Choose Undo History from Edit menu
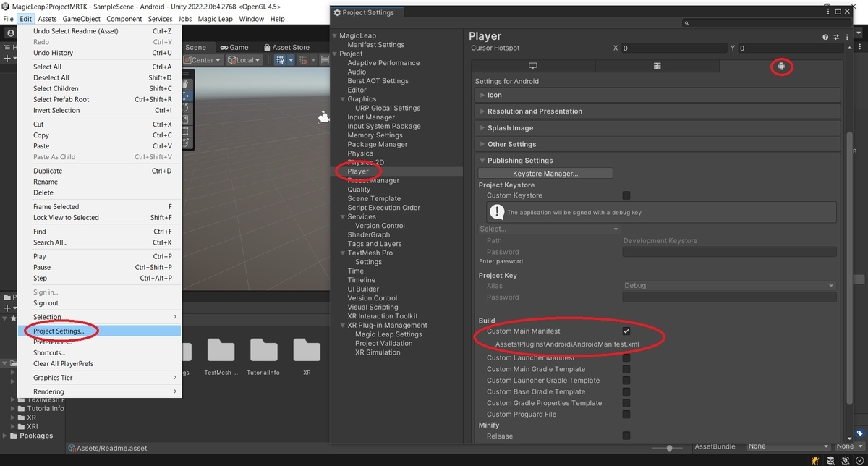 [x=99, y=53]
